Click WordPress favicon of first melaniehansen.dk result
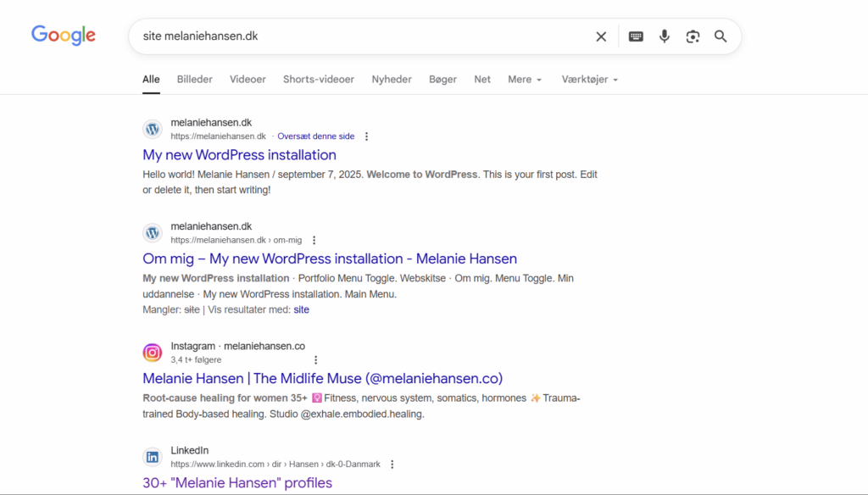 tap(153, 129)
